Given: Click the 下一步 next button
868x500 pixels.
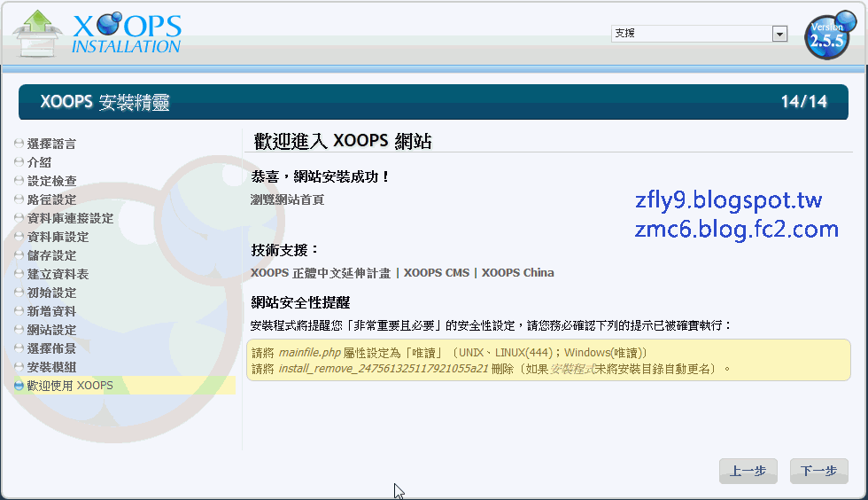Looking at the screenshot, I should (x=818, y=471).
